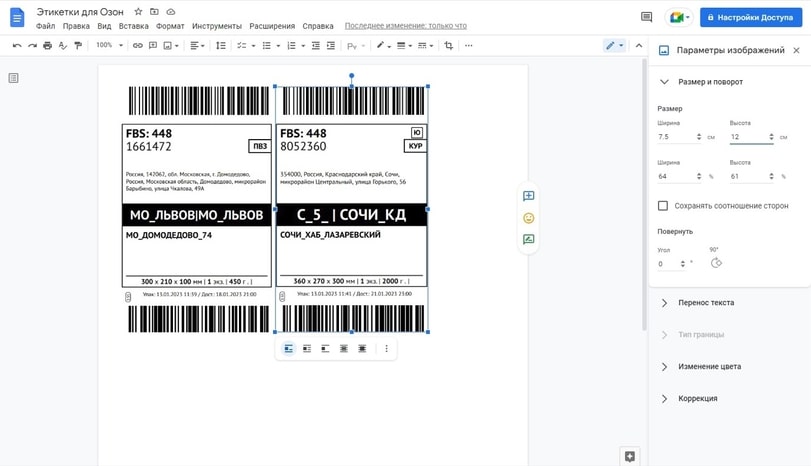Expand the Изменение цвета section
Screen dimensions: 811x466
709,366
